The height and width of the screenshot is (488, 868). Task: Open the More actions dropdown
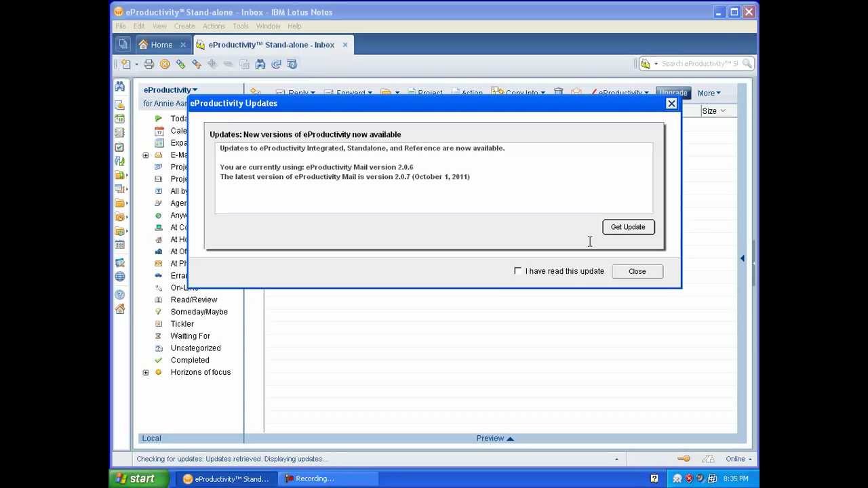[x=709, y=94]
